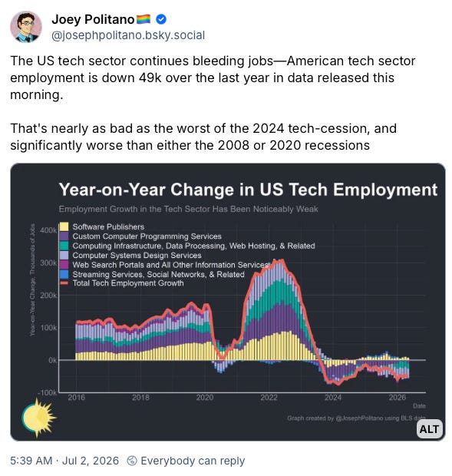
Task: Click the 2022 label on the x-axis
Action: point(269,398)
